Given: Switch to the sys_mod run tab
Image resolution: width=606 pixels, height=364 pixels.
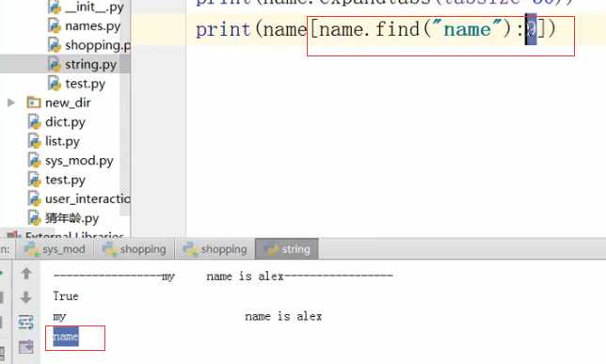Looking at the screenshot, I should [x=55, y=249].
